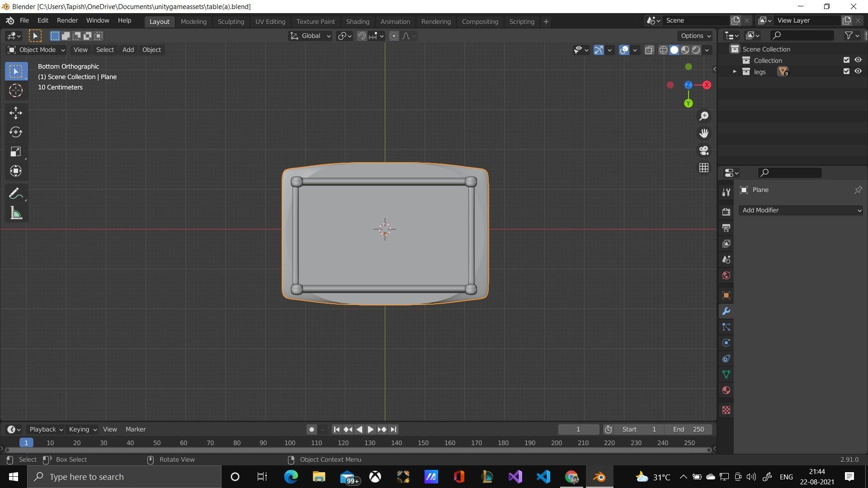
Task: Open the Edit menu
Action: (x=42, y=21)
